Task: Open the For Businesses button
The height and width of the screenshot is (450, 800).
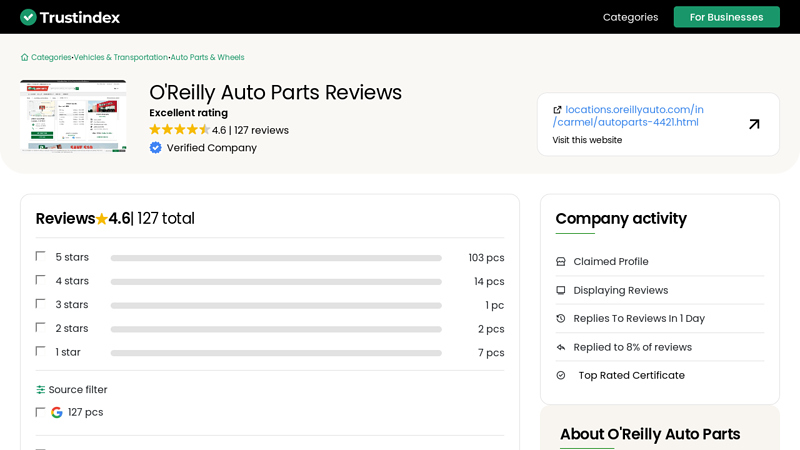Action: [x=726, y=17]
